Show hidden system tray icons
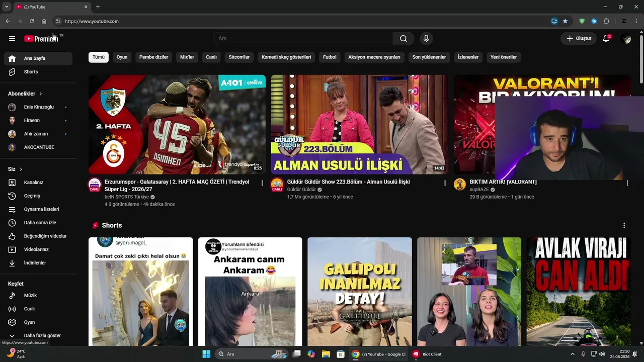 pos(572,354)
